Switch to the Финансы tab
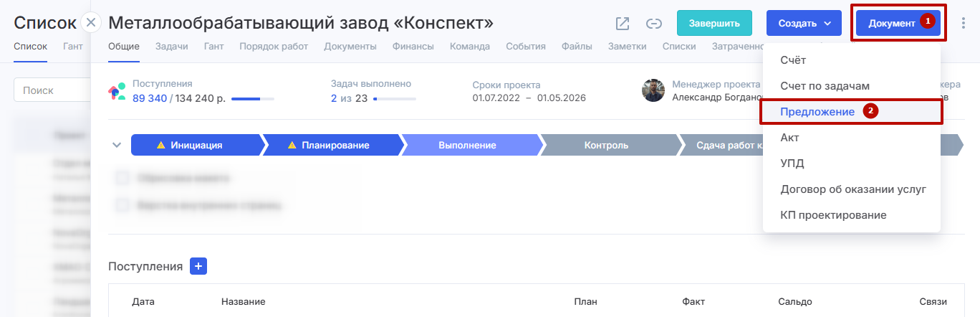980x317 pixels. point(413,47)
